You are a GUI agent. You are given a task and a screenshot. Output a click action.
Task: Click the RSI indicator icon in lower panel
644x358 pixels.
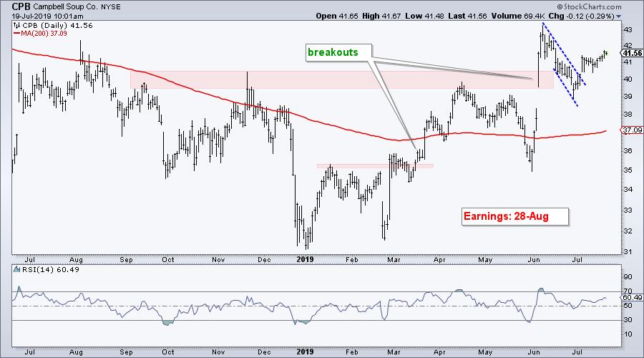[x=17, y=270]
